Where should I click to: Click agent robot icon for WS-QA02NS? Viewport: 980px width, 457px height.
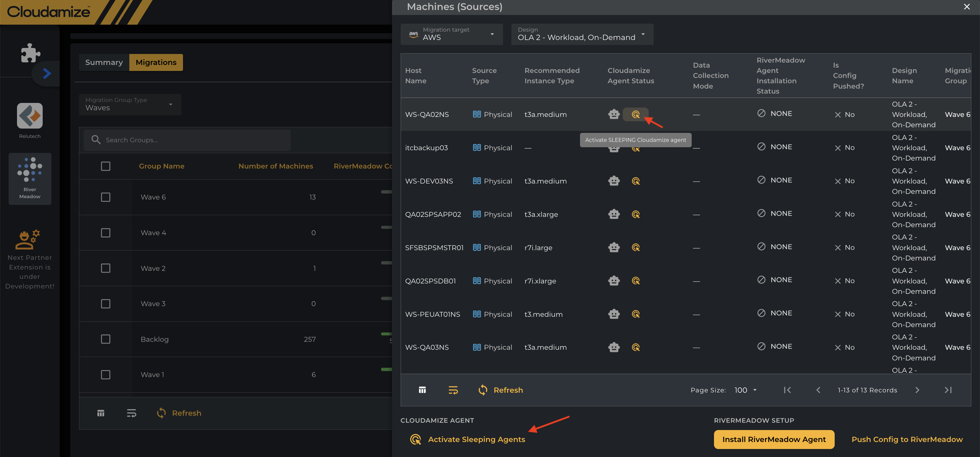pos(614,114)
